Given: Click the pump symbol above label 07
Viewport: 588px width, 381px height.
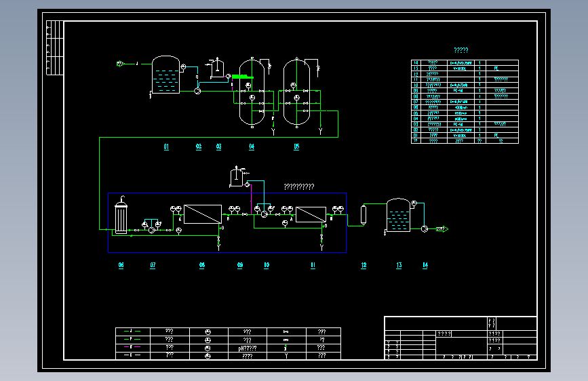Looking at the screenshot, I should 152,230.
